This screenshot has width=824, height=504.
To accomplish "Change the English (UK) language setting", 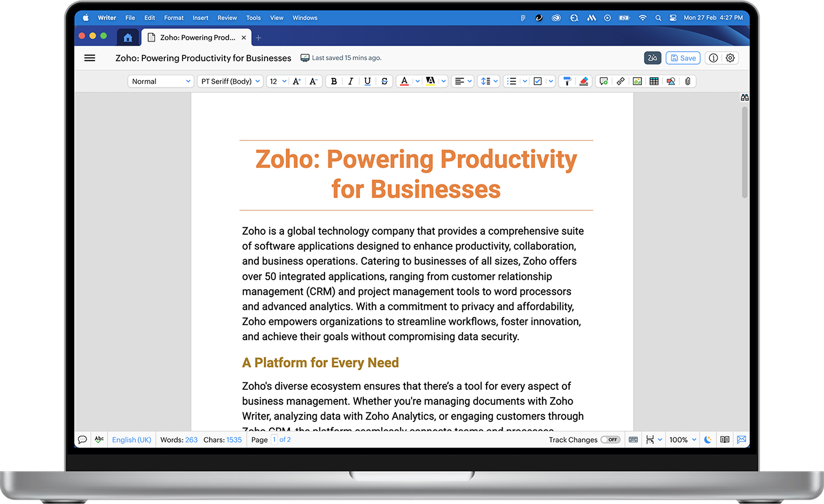I will click(131, 440).
